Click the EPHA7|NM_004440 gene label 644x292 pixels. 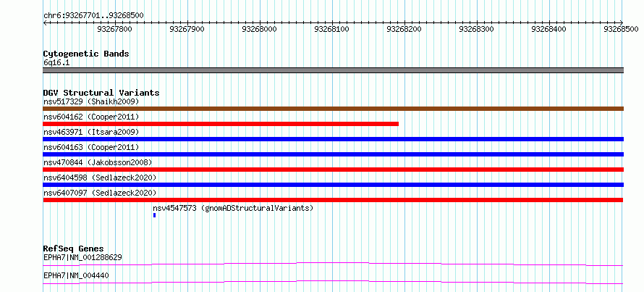[x=76, y=275]
